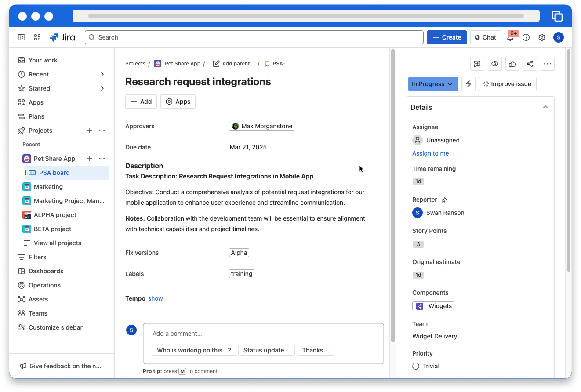Vote for issue with thumbs up icon
Screen dimensions: 581x392
point(512,64)
